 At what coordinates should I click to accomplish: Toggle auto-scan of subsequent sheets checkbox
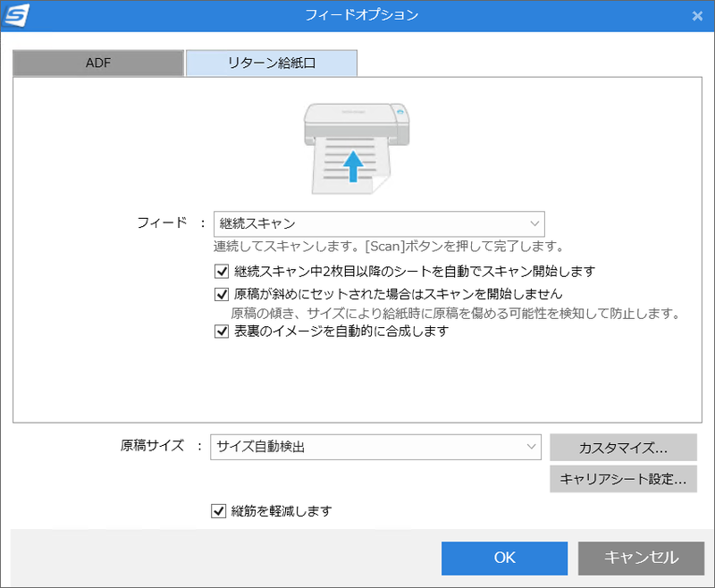221,271
